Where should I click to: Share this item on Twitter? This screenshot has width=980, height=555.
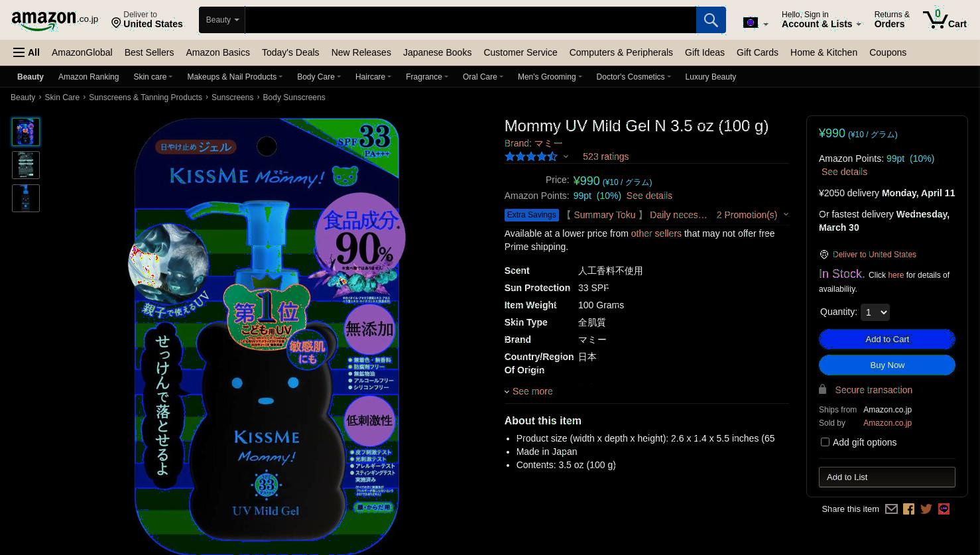[x=926, y=509]
